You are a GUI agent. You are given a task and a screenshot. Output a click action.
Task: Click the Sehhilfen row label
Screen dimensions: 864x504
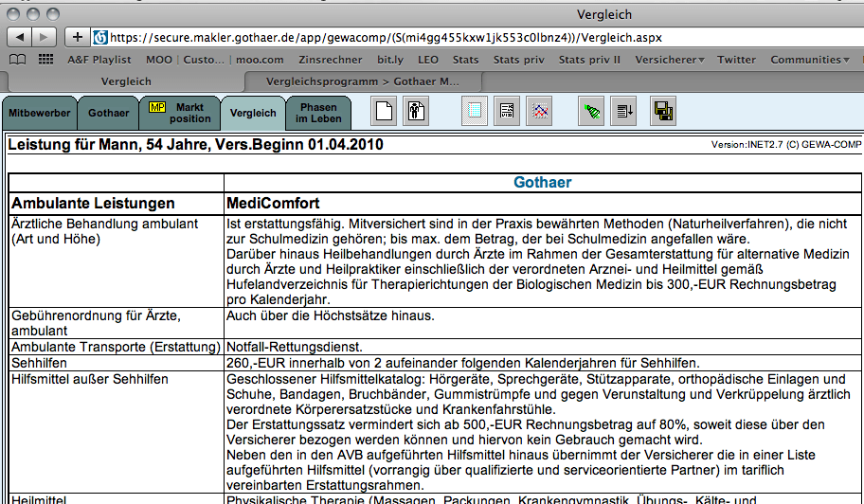[x=39, y=363]
